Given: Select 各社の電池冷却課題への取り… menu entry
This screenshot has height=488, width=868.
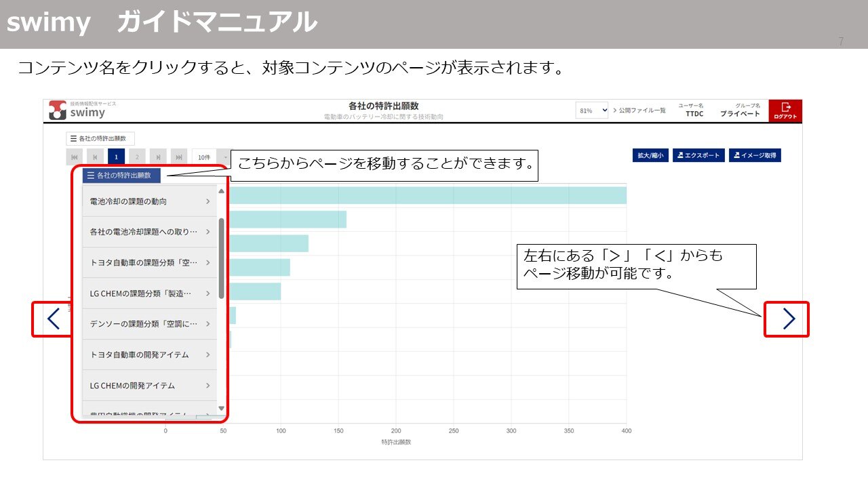Looking at the screenshot, I should pyautogui.click(x=149, y=232).
